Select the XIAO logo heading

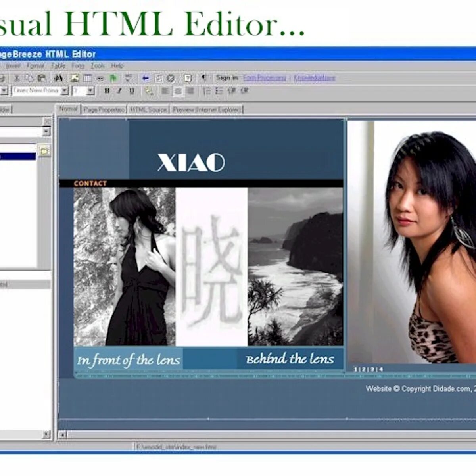click(191, 163)
